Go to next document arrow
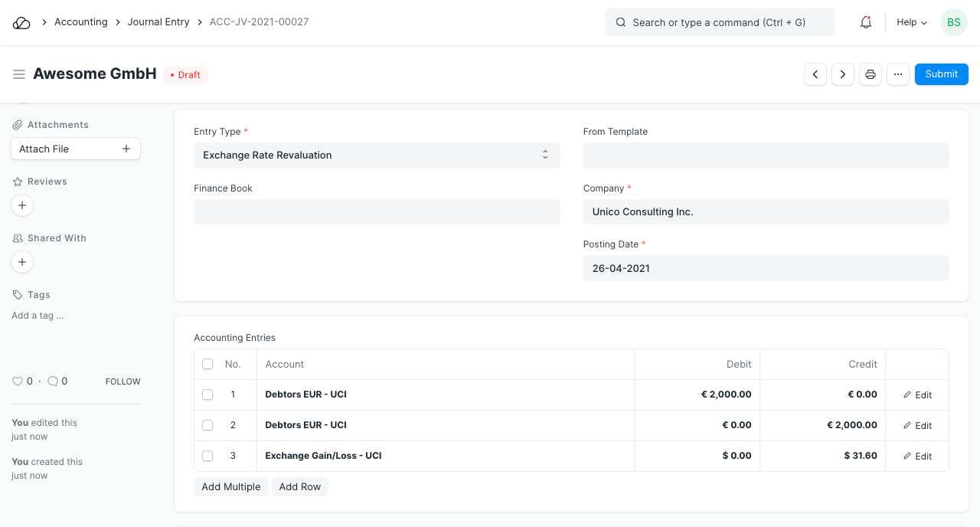Image resolution: width=980 pixels, height=527 pixels. click(x=843, y=74)
